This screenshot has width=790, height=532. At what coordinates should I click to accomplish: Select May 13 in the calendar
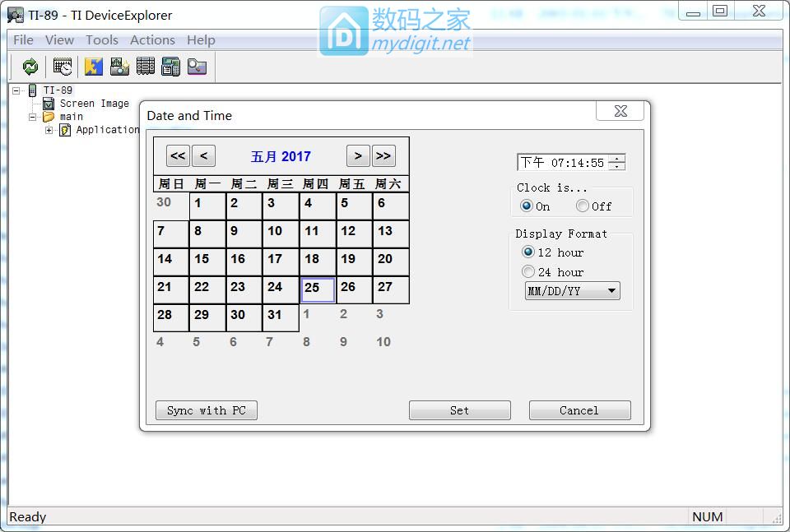point(391,234)
